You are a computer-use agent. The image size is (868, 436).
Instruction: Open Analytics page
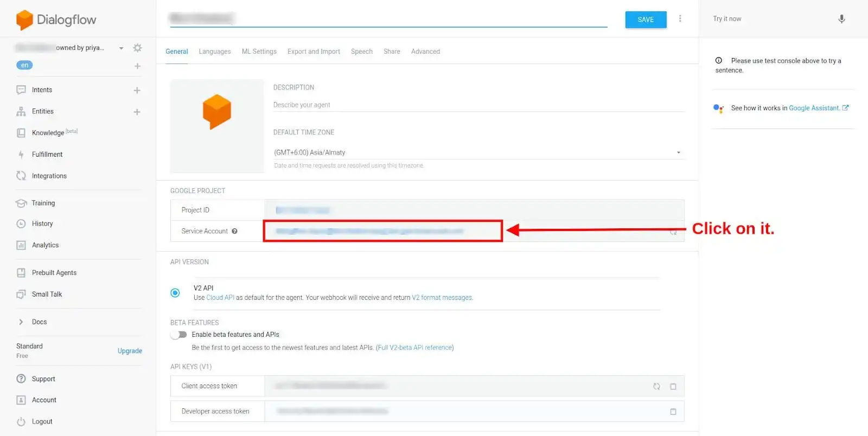[x=45, y=245]
